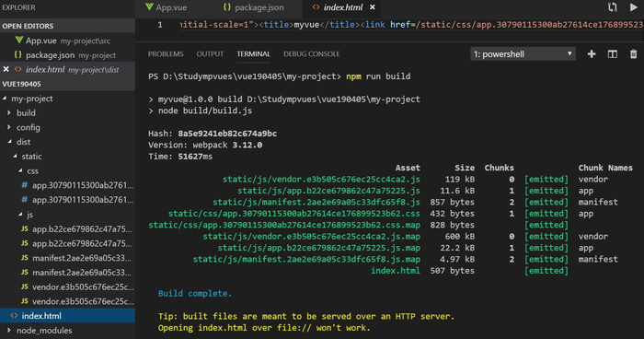Image resolution: width=644 pixels, height=339 pixels.
Task: Collapse the OPEN EDITORS section header
Action: pos(67,26)
